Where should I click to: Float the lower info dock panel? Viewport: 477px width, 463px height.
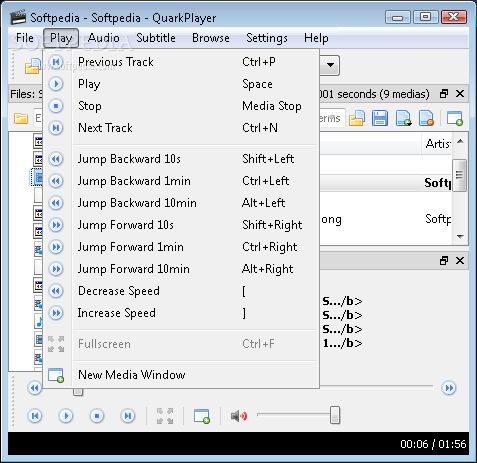pos(444,260)
